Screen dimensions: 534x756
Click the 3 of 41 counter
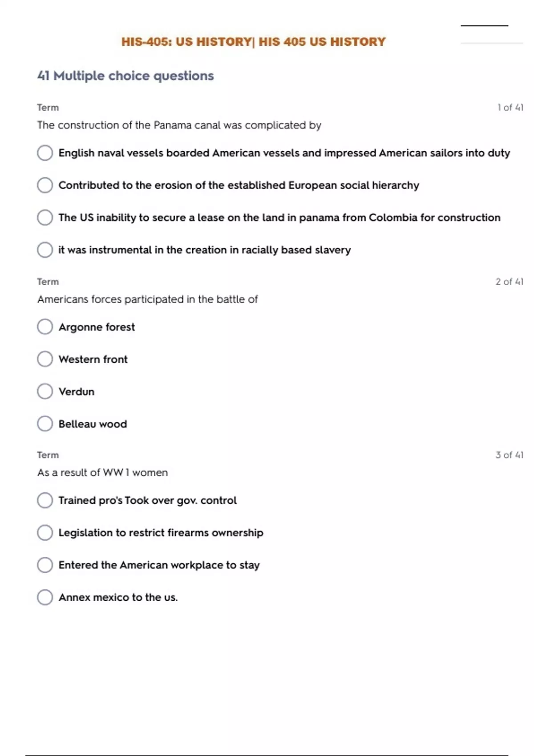coord(509,455)
